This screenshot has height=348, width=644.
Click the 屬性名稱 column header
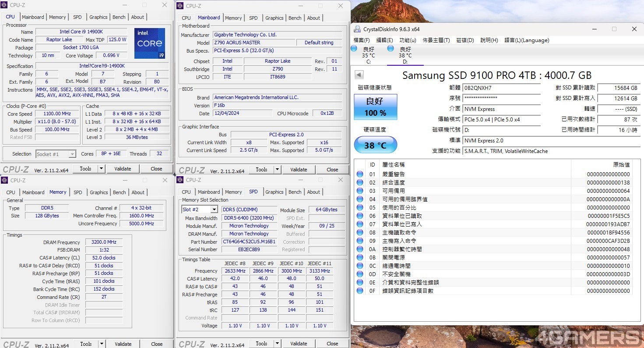[x=394, y=165]
